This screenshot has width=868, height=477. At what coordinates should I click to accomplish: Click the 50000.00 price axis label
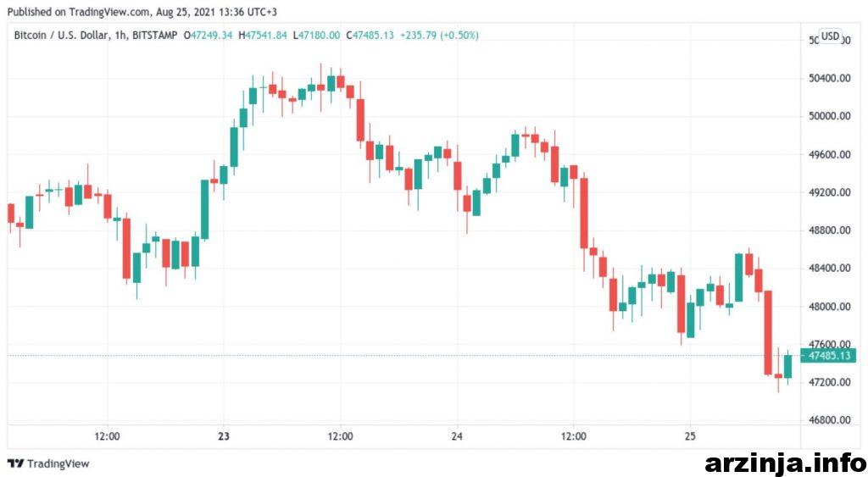829,116
